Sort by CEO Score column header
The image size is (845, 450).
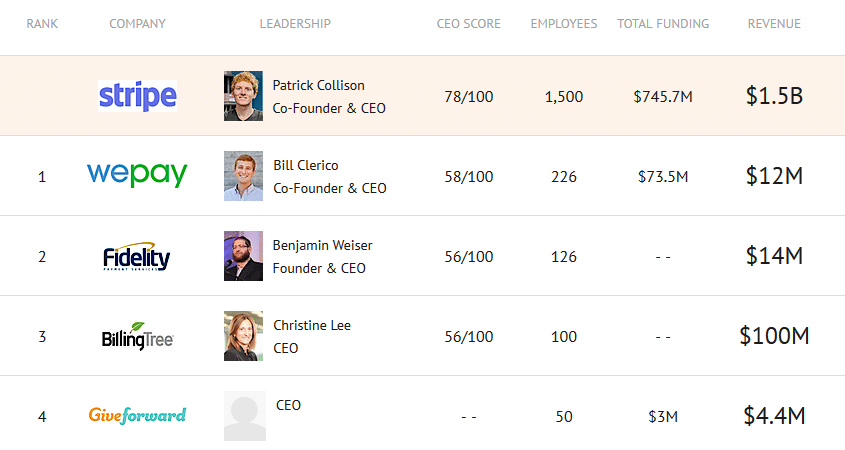pos(468,23)
